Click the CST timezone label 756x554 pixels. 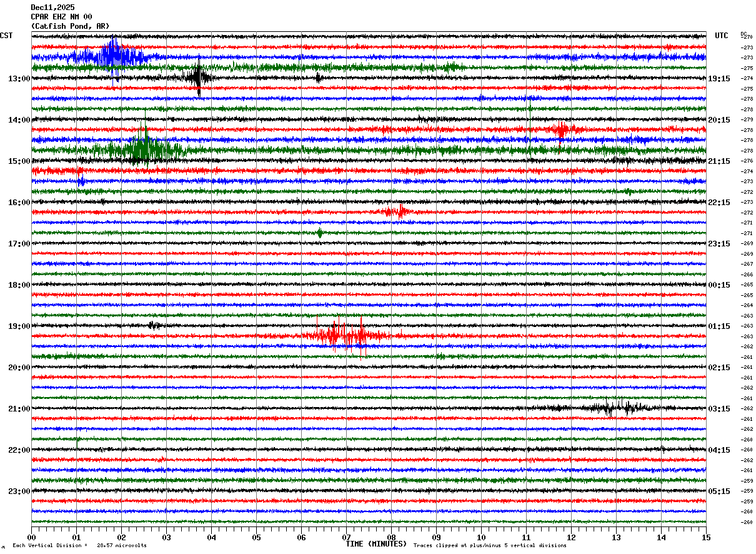[x=6, y=36]
